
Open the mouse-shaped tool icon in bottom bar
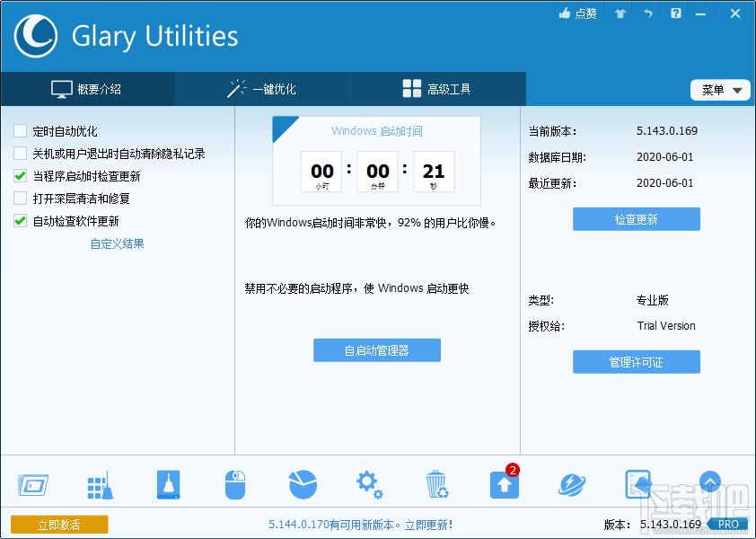pyautogui.click(x=234, y=483)
